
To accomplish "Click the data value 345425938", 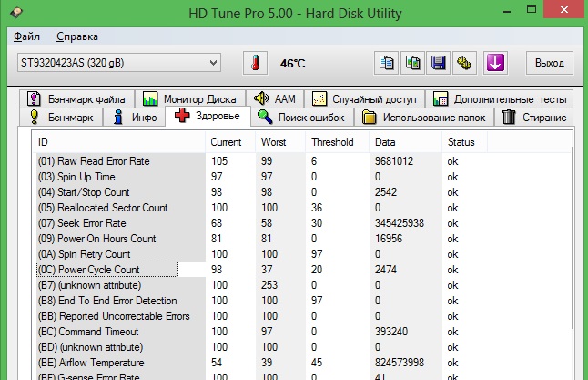I will (x=399, y=223).
